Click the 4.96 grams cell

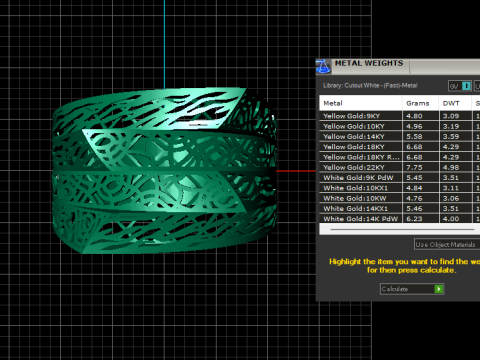(420, 126)
